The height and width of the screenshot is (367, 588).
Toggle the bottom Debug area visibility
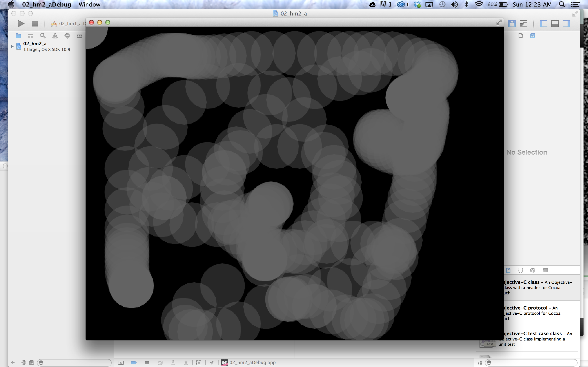click(x=555, y=23)
